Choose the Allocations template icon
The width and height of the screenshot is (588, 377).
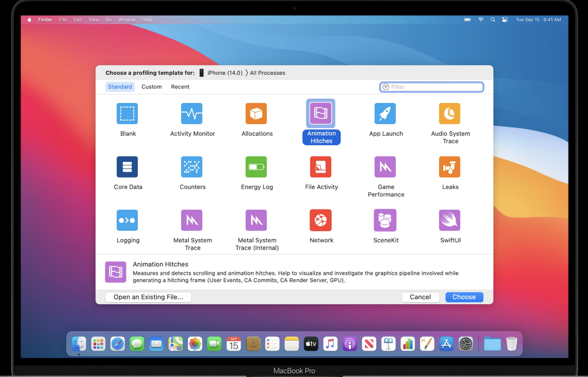(x=256, y=114)
